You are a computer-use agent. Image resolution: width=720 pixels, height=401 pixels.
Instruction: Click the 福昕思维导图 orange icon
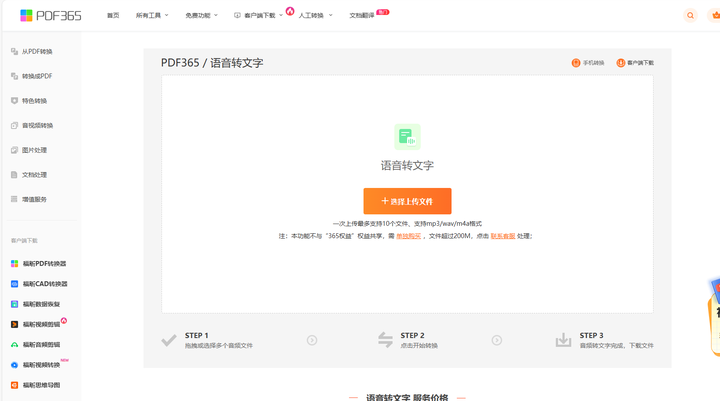(x=14, y=385)
